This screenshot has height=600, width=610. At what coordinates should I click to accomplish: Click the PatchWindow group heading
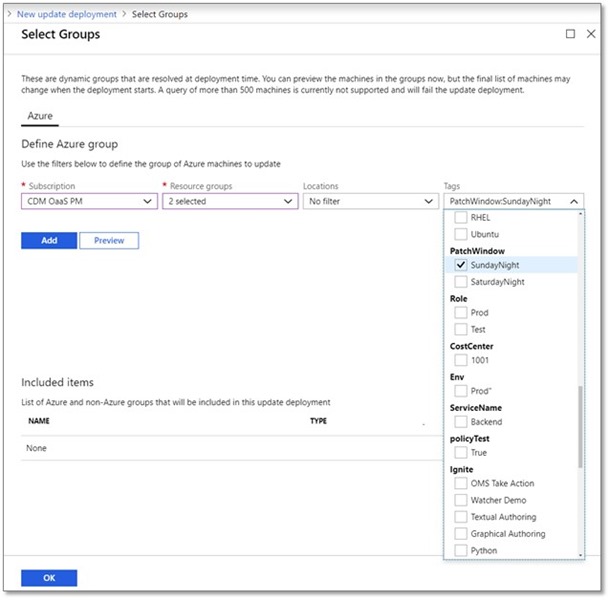pyautogui.click(x=477, y=251)
